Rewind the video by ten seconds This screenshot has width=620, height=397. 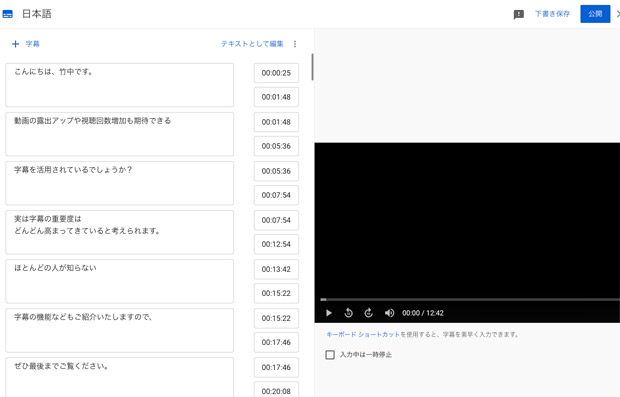tap(348, 313)
